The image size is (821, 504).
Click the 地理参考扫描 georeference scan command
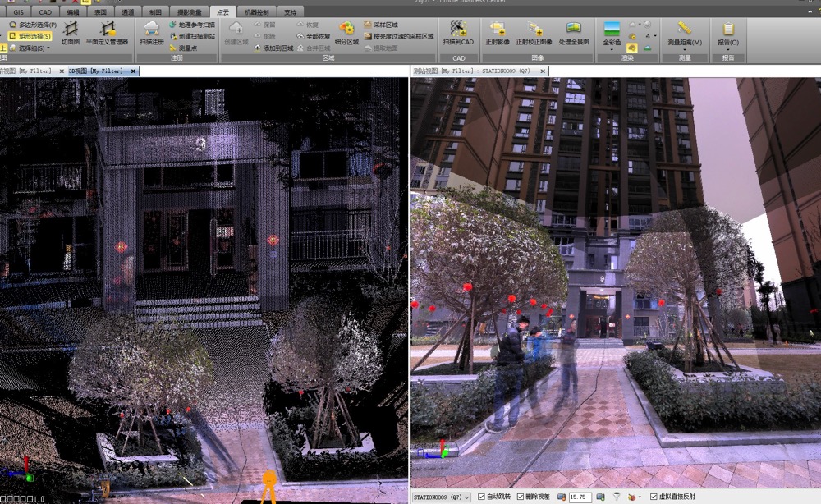coord(192,25)
